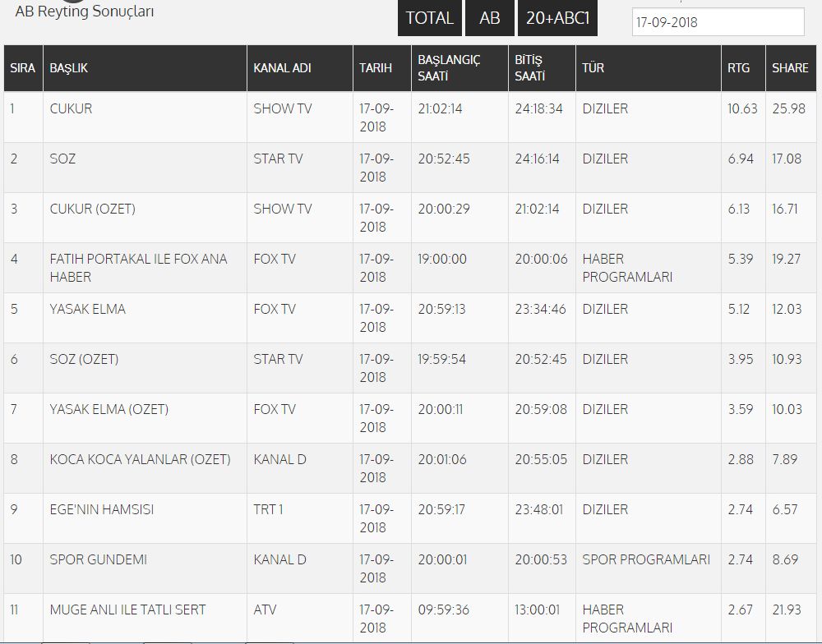Click HABER PROGRAMLARI in MUGE ANLI row
822x644 pixels.
[627, 619]
